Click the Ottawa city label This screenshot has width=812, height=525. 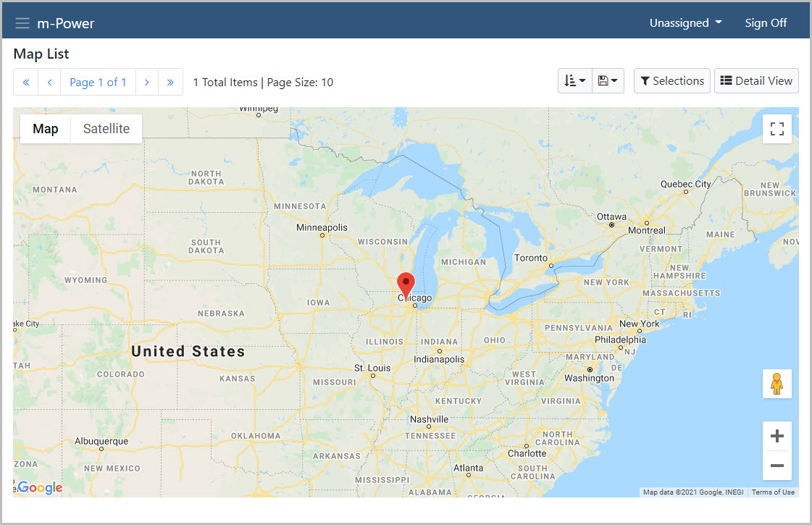(611, 217)
